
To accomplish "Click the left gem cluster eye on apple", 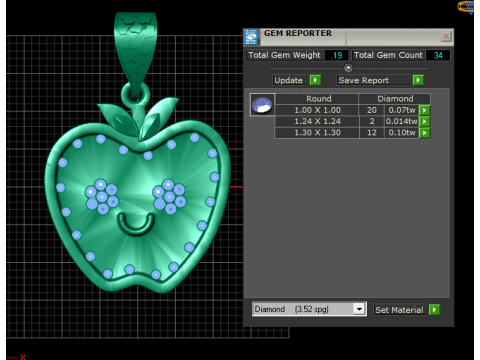I will coord(102,197).
